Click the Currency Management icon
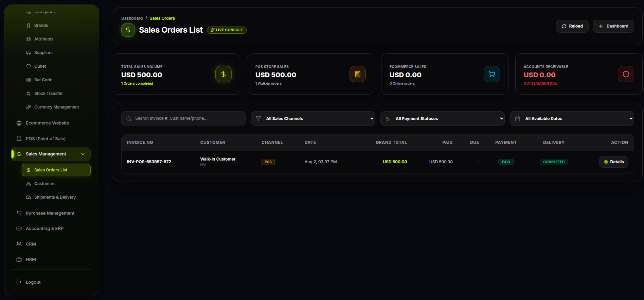 29,107
